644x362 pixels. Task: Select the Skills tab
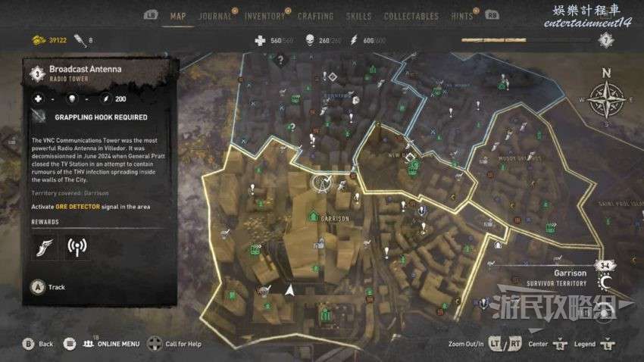coord(358,17)
